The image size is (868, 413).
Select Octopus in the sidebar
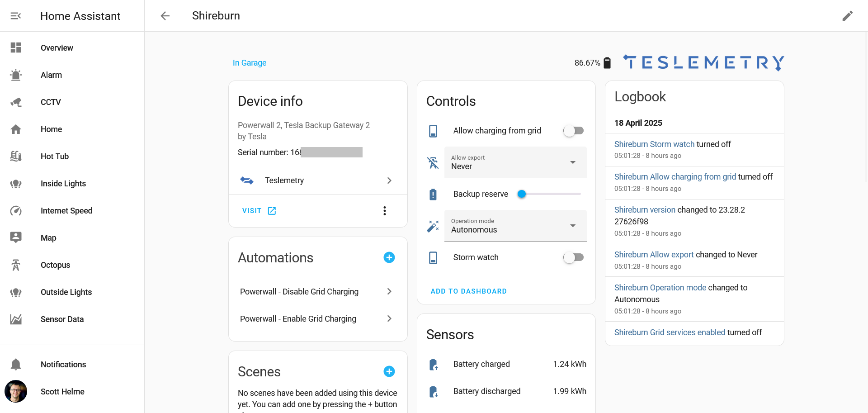pyautogui.click(x=55, y=265)
